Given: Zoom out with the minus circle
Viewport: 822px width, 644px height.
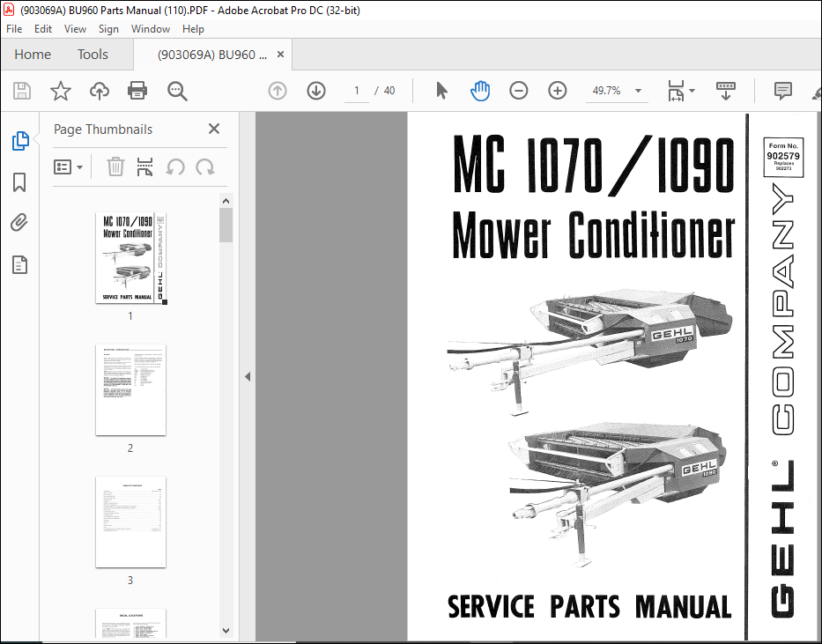Looking at the screenshot, I should pos(518,91).
